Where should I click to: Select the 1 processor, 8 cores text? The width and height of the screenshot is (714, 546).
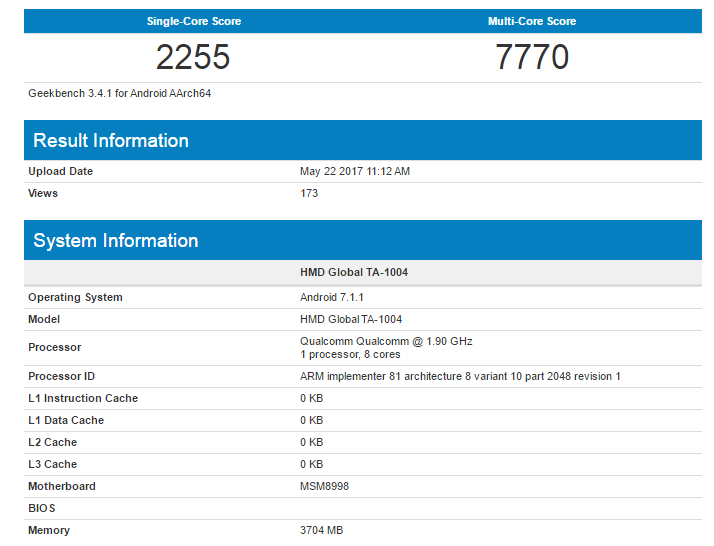[x=350, y=354]
